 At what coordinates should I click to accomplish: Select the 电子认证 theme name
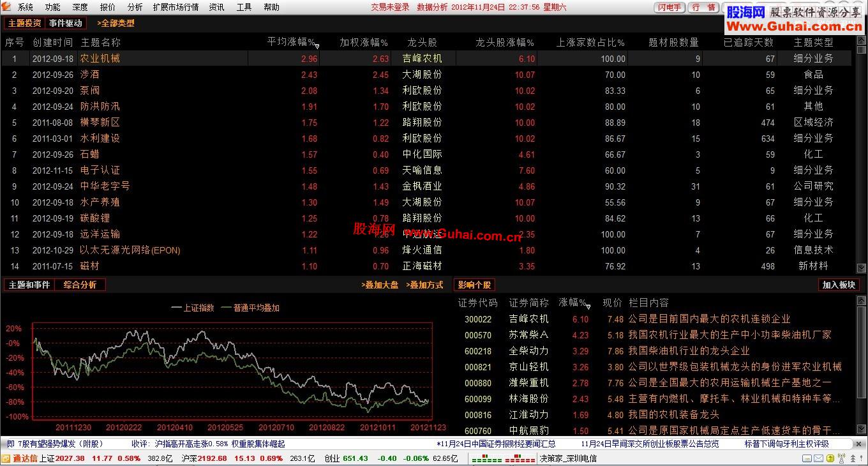(100, 170)
